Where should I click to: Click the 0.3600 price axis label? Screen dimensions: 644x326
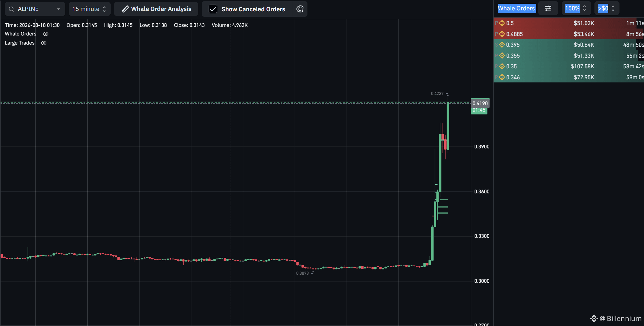(482, 192)
